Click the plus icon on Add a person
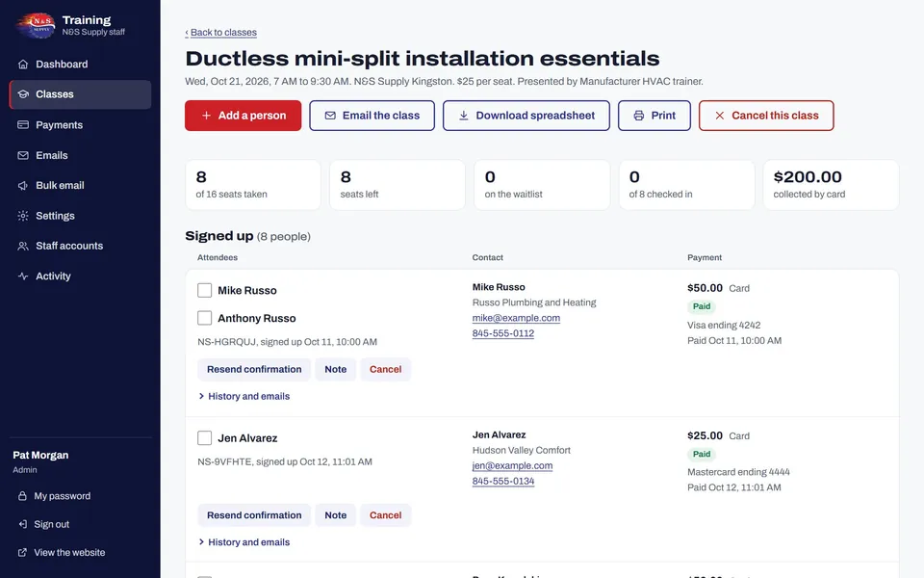Image resolution: width=924 pixels, height=578 pixels. tap(206, 116)
